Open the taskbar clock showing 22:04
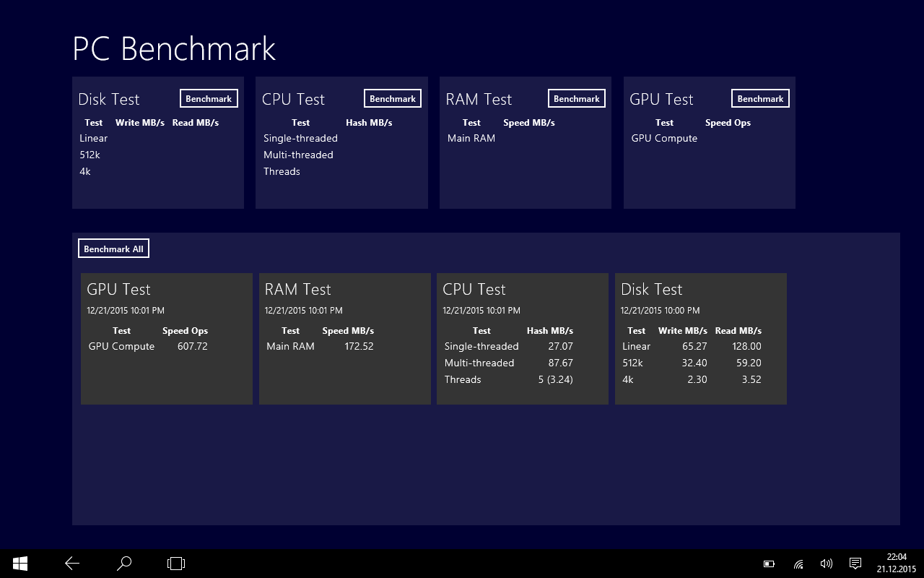The image size is (924, 578). coord(897,563)
